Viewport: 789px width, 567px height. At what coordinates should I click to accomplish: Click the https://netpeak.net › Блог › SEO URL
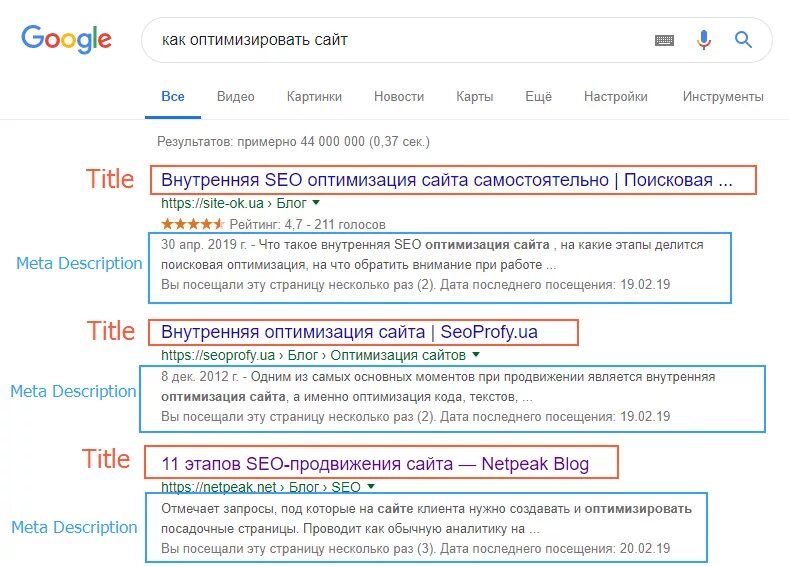[261, 487]
